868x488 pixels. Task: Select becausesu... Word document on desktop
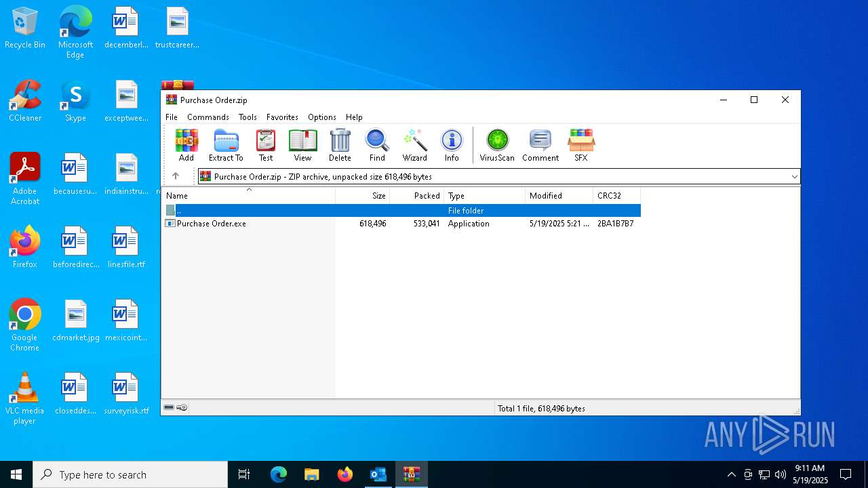(75, 174)
